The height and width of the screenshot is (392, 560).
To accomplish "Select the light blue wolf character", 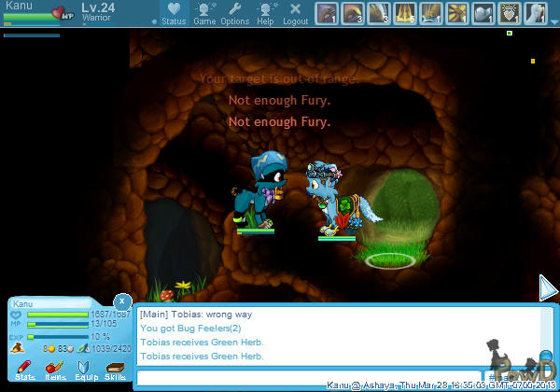I will coord(340,198).
